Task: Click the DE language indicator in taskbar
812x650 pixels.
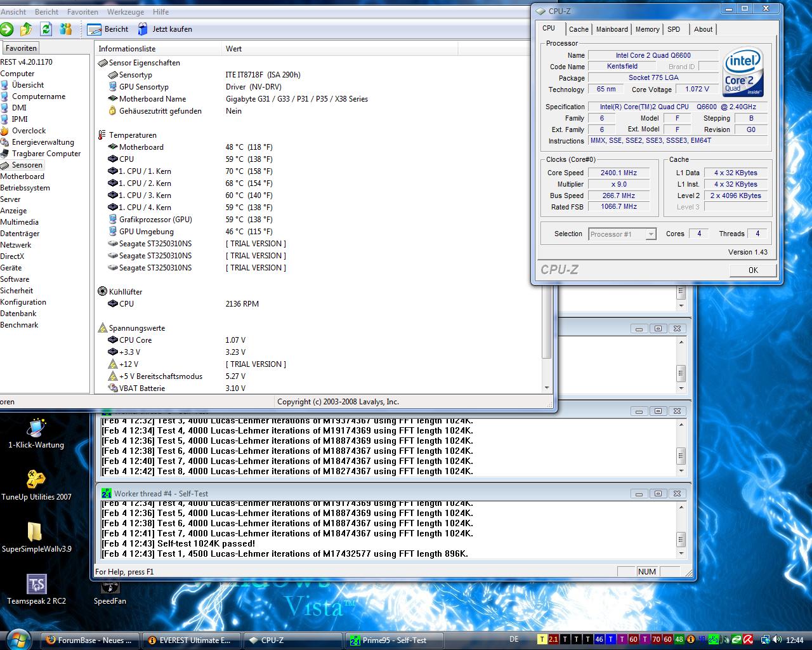Action: [514, 640]
